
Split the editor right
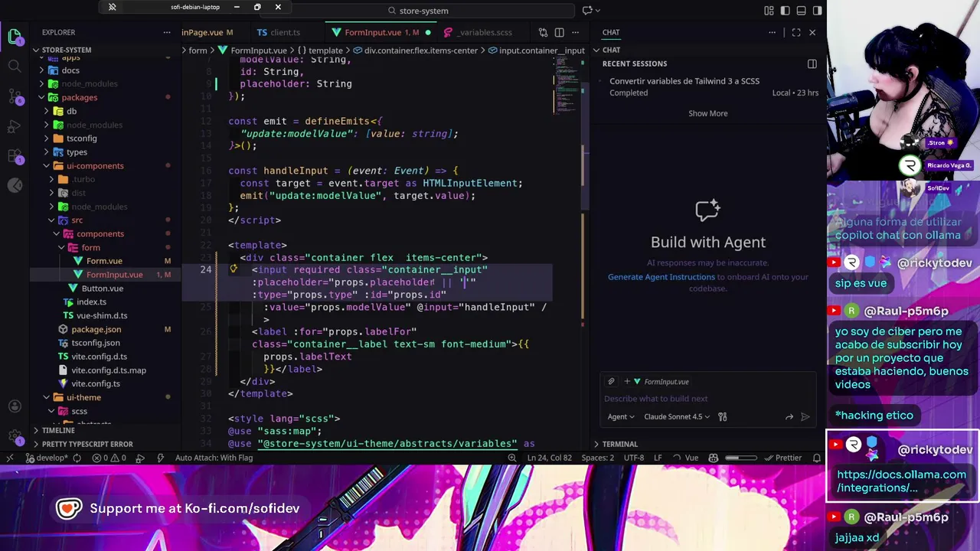(560, 32)
